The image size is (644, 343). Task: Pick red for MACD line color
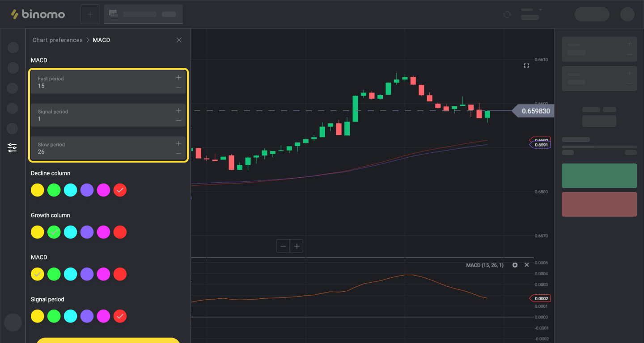120,274
